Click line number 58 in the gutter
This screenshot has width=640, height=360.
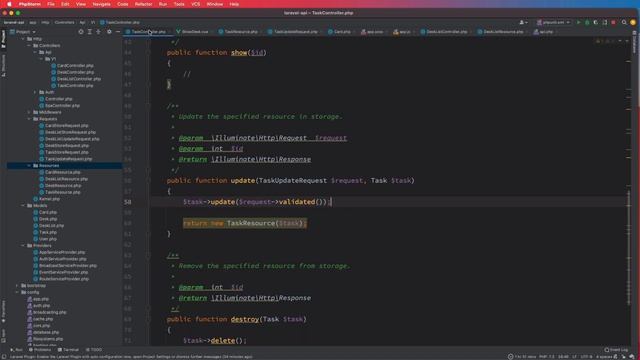[128, 202]
